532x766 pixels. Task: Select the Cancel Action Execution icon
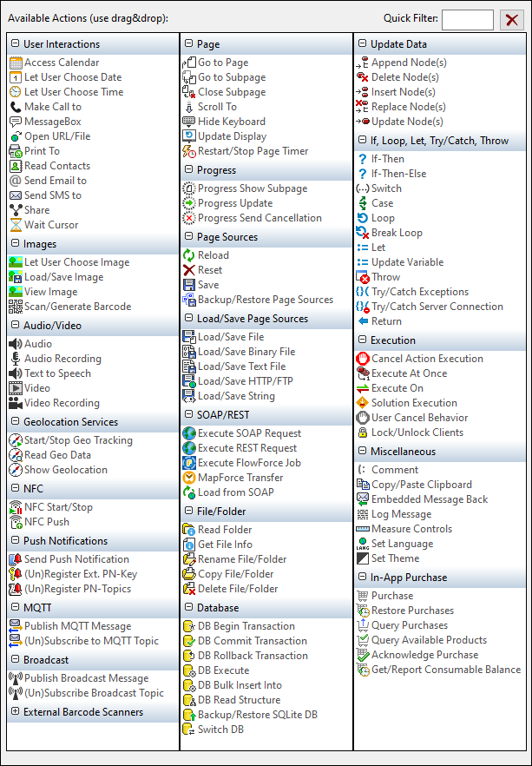pyautogui.click(x=364, y=359)
